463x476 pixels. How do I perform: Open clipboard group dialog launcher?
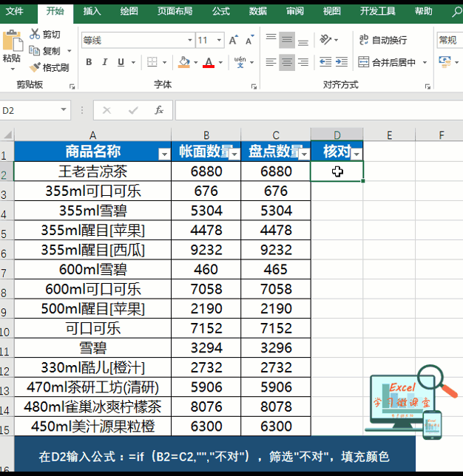(72, 86)
